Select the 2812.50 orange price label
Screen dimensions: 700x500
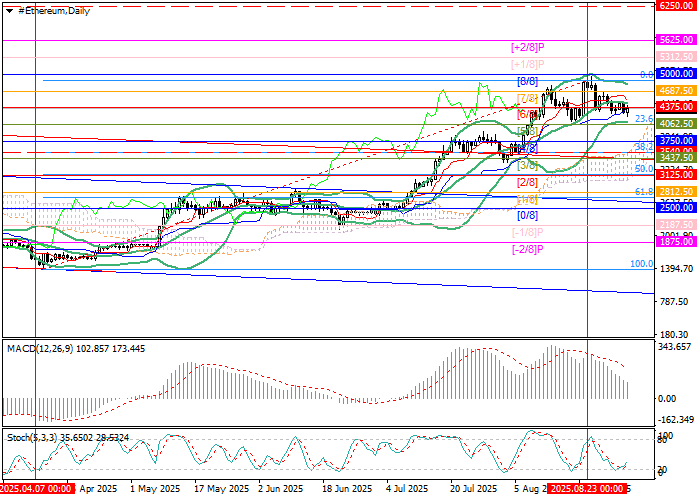point(676,192)
